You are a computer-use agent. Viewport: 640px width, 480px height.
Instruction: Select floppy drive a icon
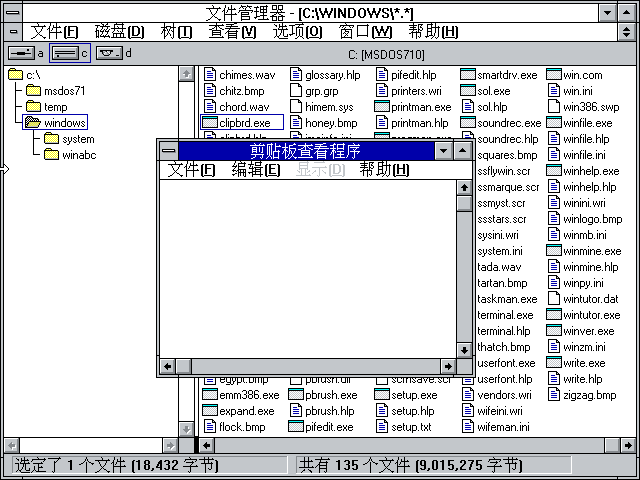21,53
